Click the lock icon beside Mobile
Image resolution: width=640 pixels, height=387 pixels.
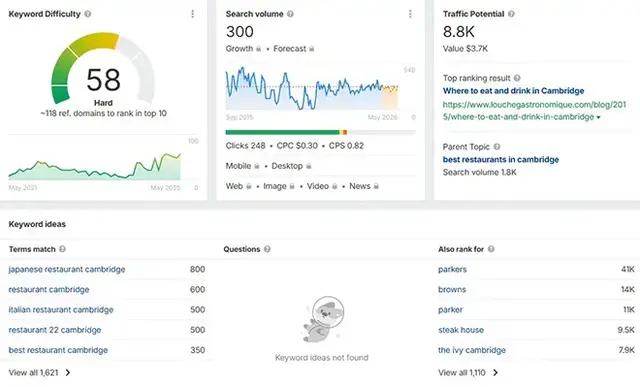pyautogui.click(x=257, y=166)
